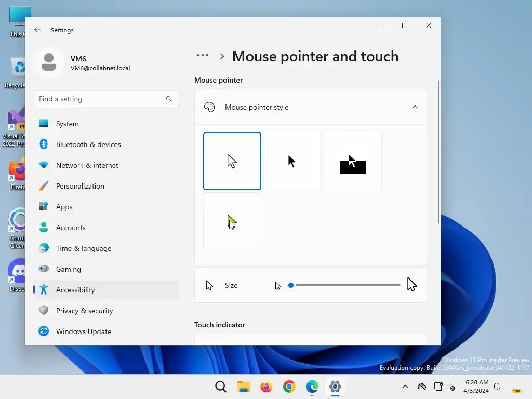
Task: Click the PRE badge icon in the taskbar corner
Action: click(x=517, y=391)
